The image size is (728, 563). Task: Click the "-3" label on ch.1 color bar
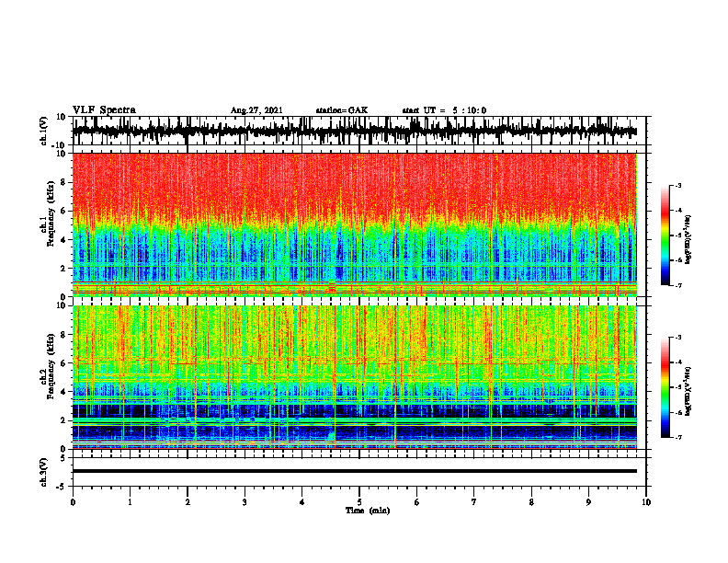tap(678, 185)
